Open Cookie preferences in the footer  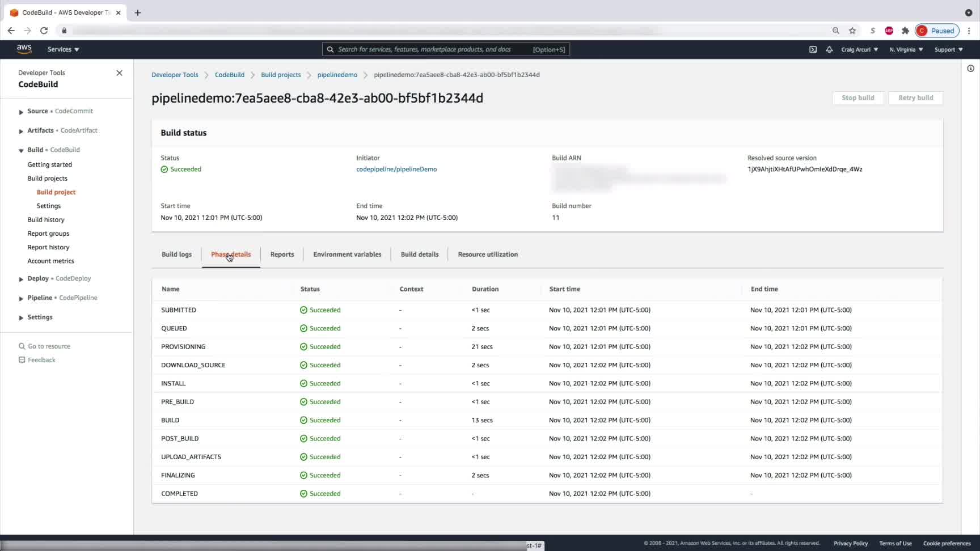coord(947,544)
